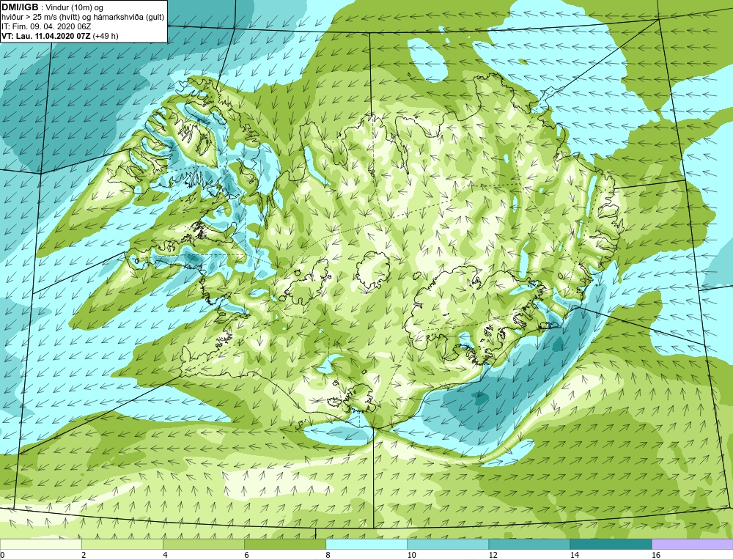Image resolution: width=733 pixels, height=560 pixels.
Task: Click the "2" scale label
Action: click(x=84, y=555)
